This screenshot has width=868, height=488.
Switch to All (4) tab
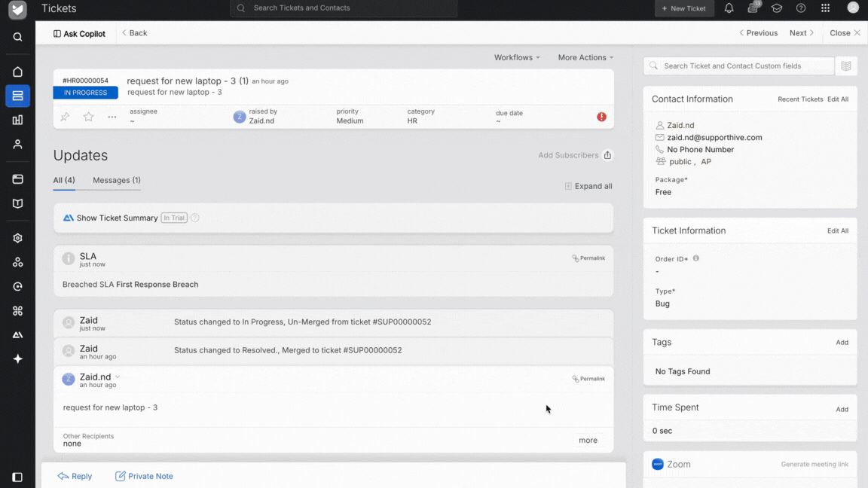point(63,181)
